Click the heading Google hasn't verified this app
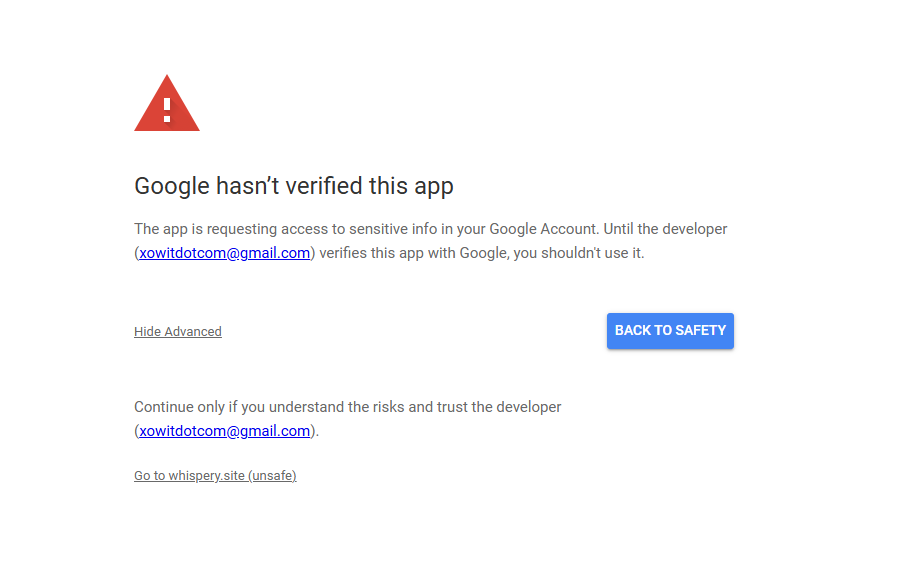 tap(294, 186)
